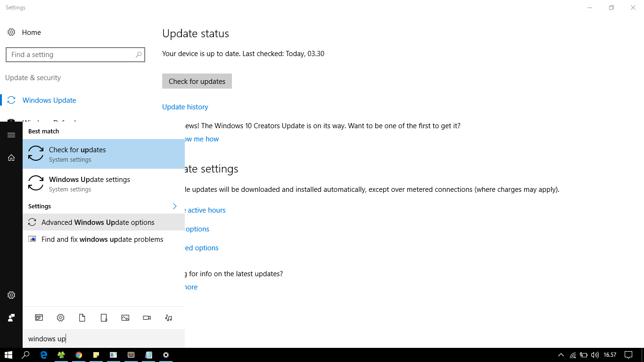
Task: Open Sticky Notes from the taskbar
Action: tap(96, 355)
